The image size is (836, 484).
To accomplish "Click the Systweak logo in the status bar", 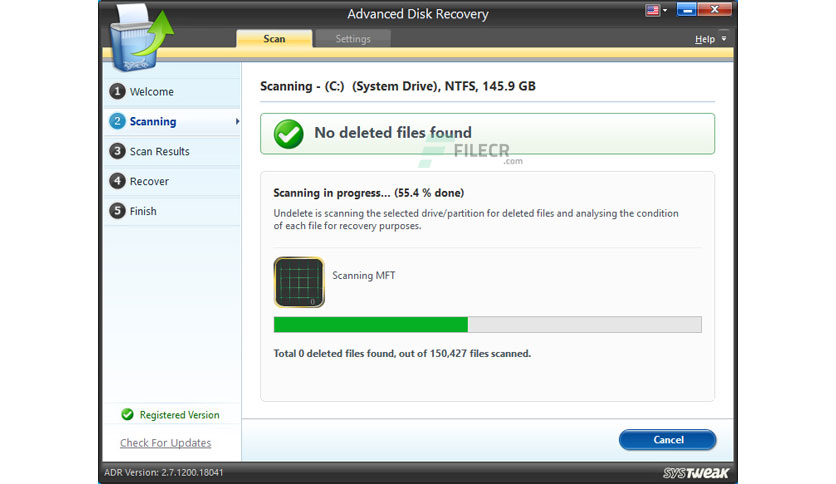I will pos(696,472).
